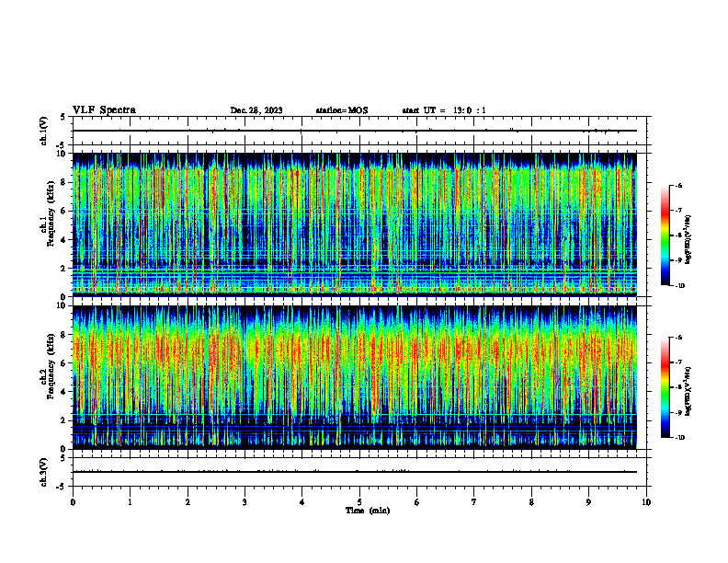This screenshot has width=728, height=563.
Task: Click the "8" tick on the time axis
Action: (x=531, y=502)
